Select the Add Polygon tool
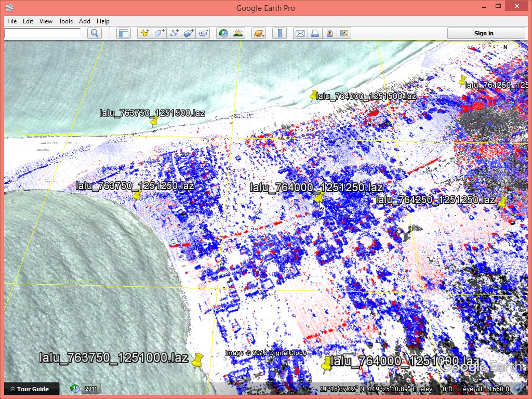The width and height of the screenshot is (532, 399). [159, 33]
